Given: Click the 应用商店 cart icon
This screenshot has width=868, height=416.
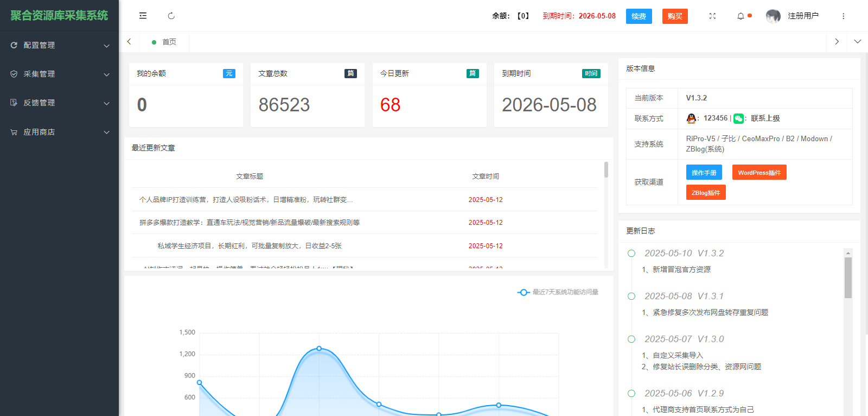Looking at the screenshot, I should [14, 132].
